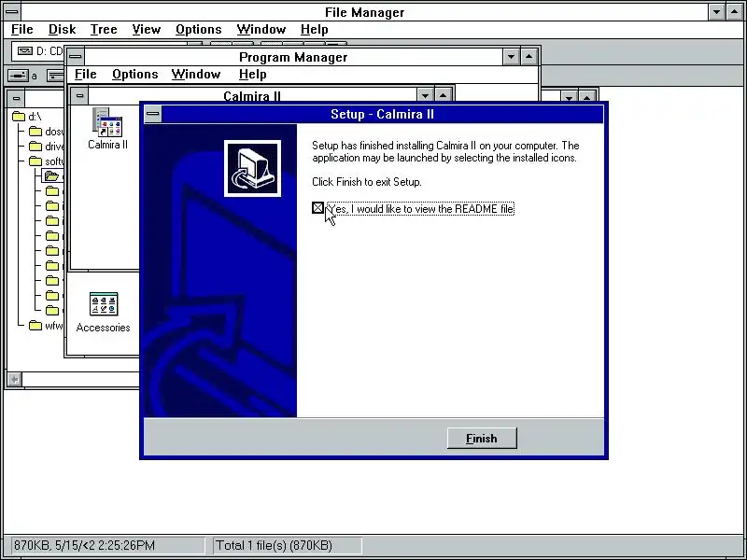Image resolution: width=747 pixels, height=560 pixels.
Task: Open File Manager Window menu
Action: point(261,30)
